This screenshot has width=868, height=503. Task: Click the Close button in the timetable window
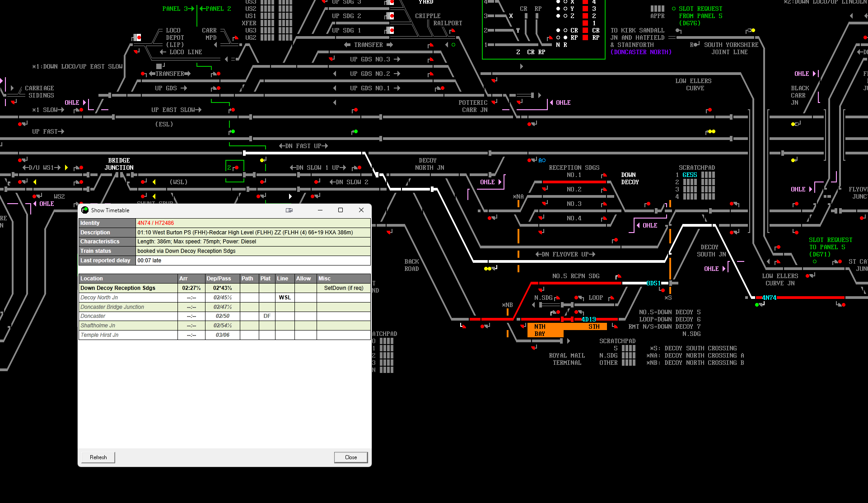click(x=351, y=457)
